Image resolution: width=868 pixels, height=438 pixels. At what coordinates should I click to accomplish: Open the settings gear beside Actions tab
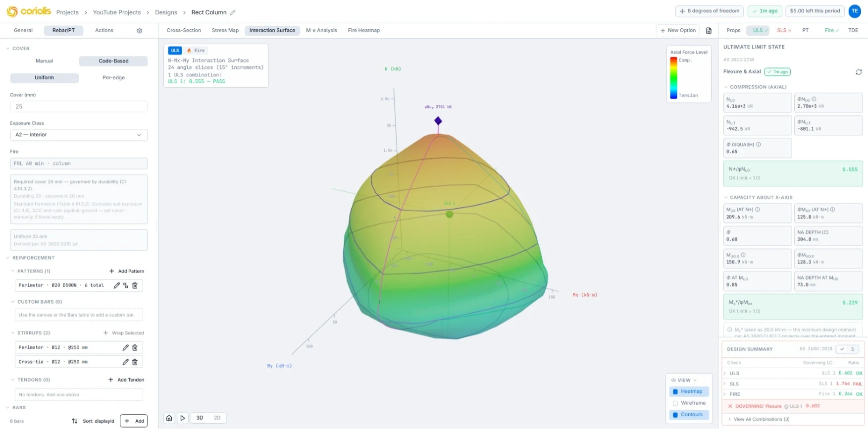tap(140, 31)
